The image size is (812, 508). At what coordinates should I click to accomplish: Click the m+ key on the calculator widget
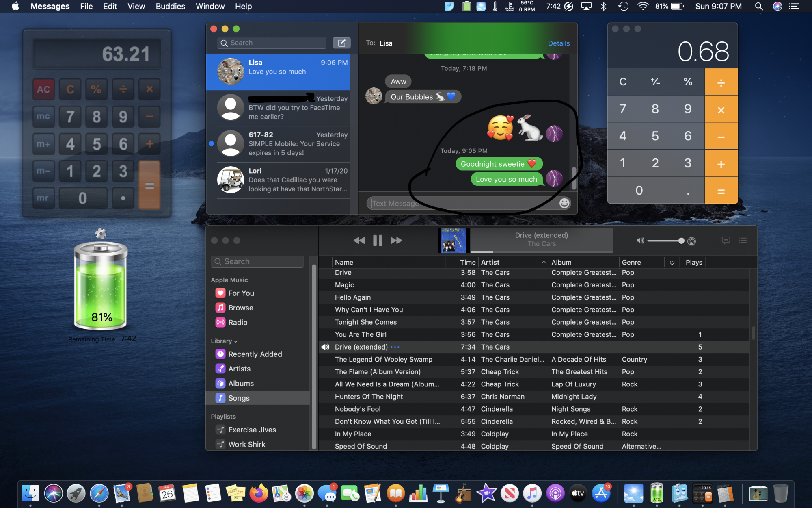click(x=43, y=144)
